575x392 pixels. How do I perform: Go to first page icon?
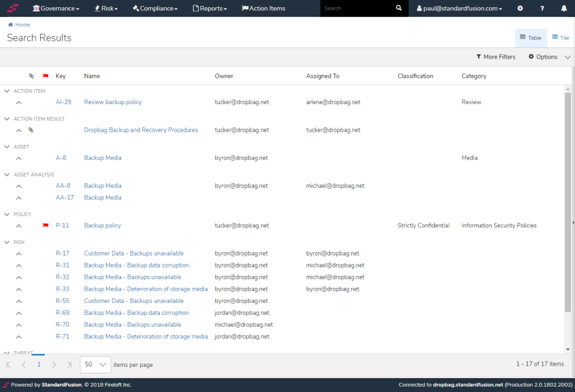8,364
